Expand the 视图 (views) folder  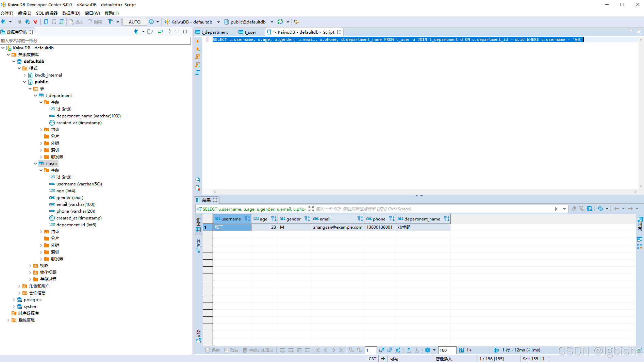[30, 266]
